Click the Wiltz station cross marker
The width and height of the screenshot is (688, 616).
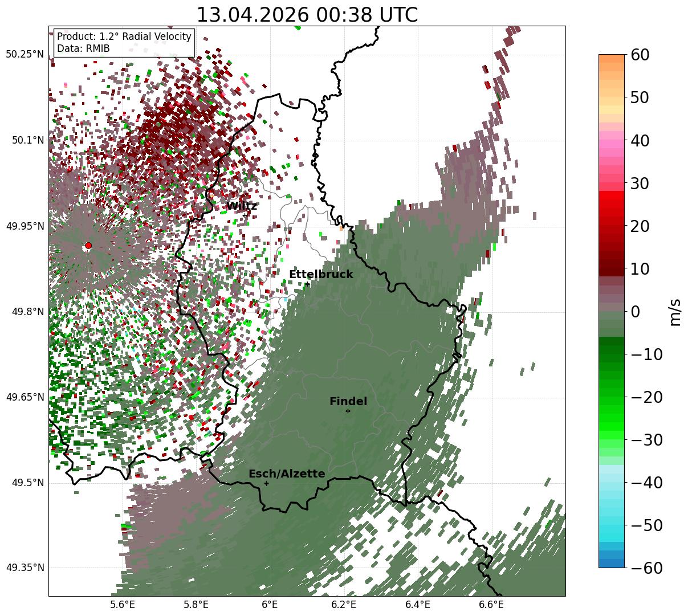click(246, 215)
